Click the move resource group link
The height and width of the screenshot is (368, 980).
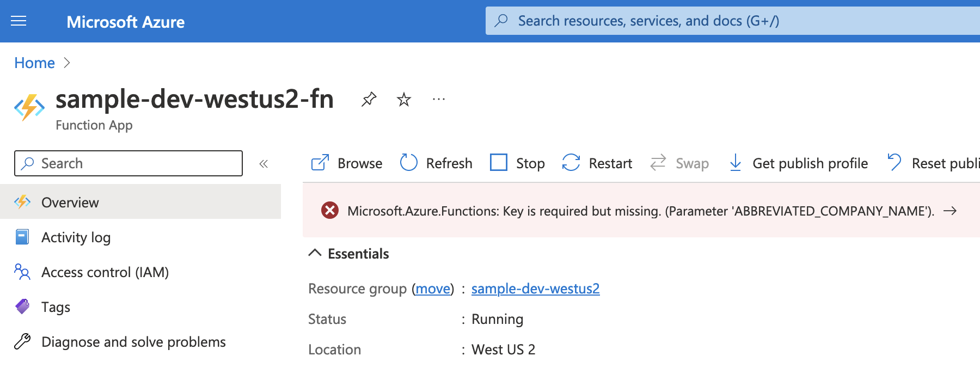coord(433,289)
